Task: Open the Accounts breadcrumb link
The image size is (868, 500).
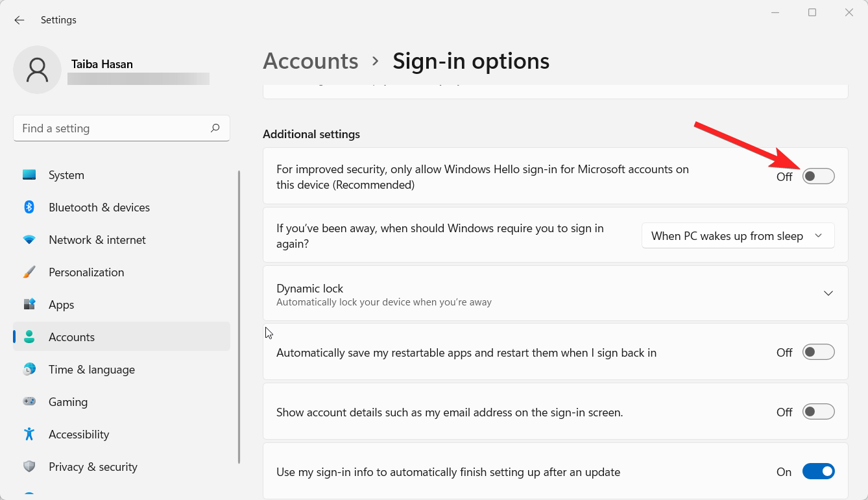Action: pyautogui.click(x=310, y=60)
